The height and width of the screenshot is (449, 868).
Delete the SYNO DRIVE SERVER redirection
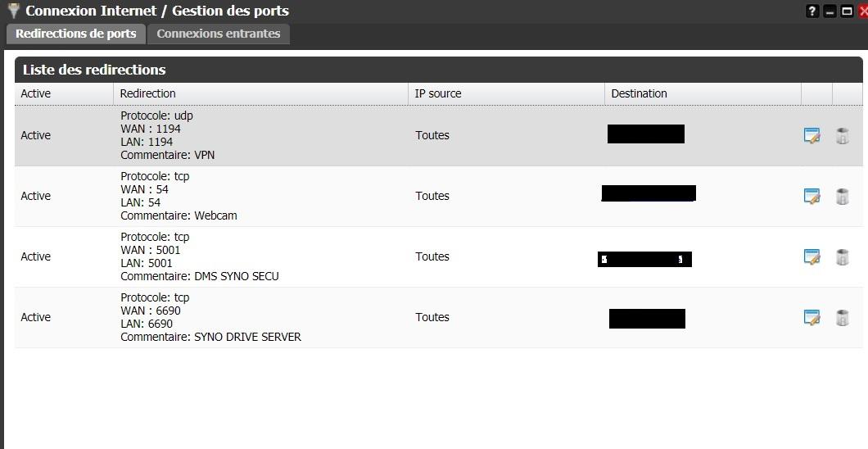coord(842,318)
